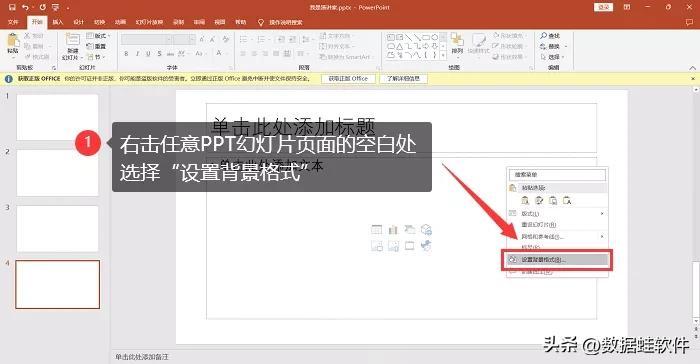Click the 了解详细信息 button
Image resolution: width=700 pixels, height=364 pixels.
pyautogui.click(x=403, y=79)
